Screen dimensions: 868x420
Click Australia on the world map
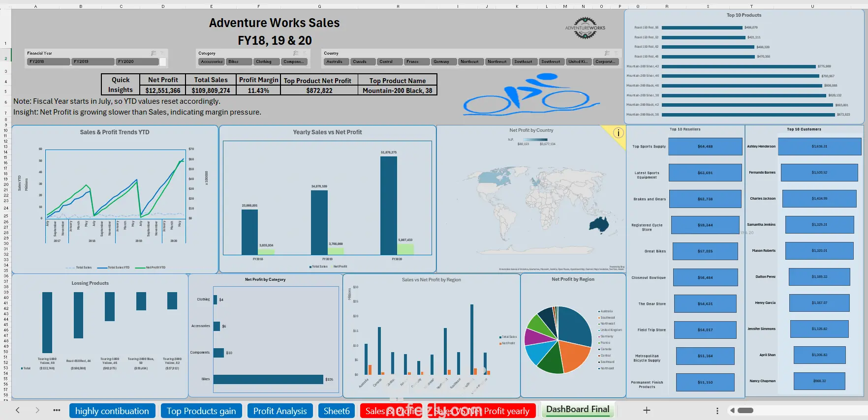click(x=599, y=225)
